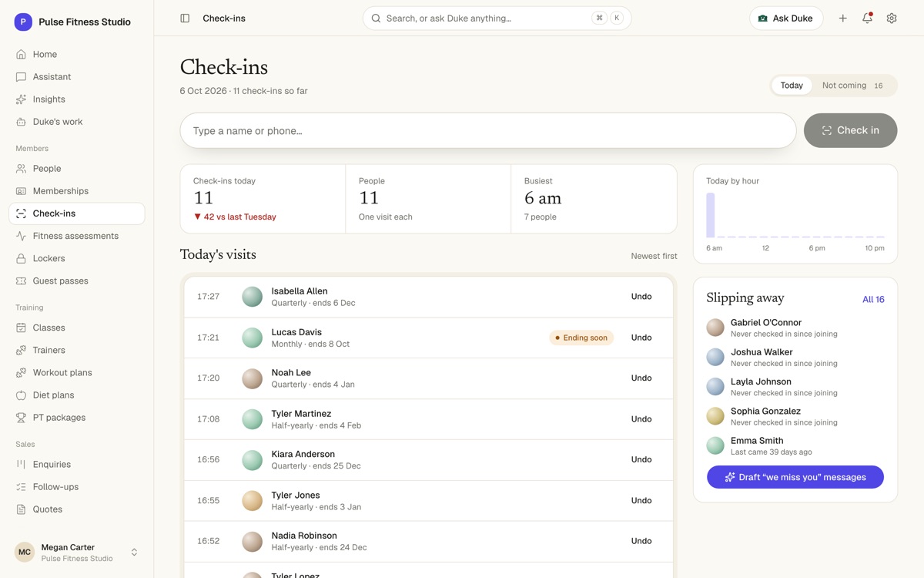Open Lucas Davis visit row name
This screenshot has width=924, height=578.
296,332
